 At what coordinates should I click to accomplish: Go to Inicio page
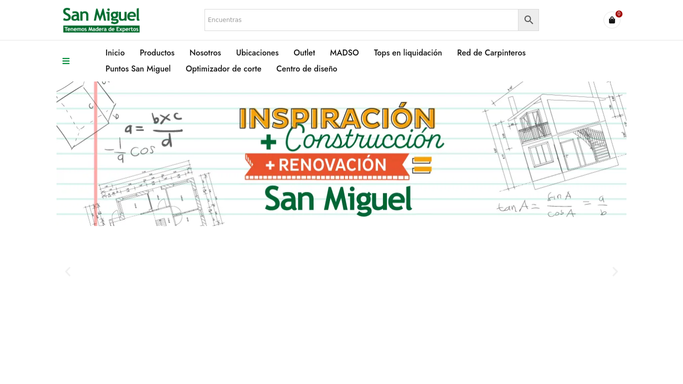point(115,53)
